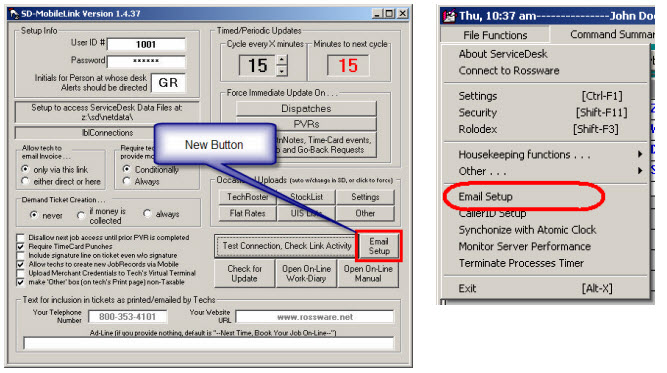Click the User ID # input field
The width and height of the screenshot is (667, 373).
[146, 44]
